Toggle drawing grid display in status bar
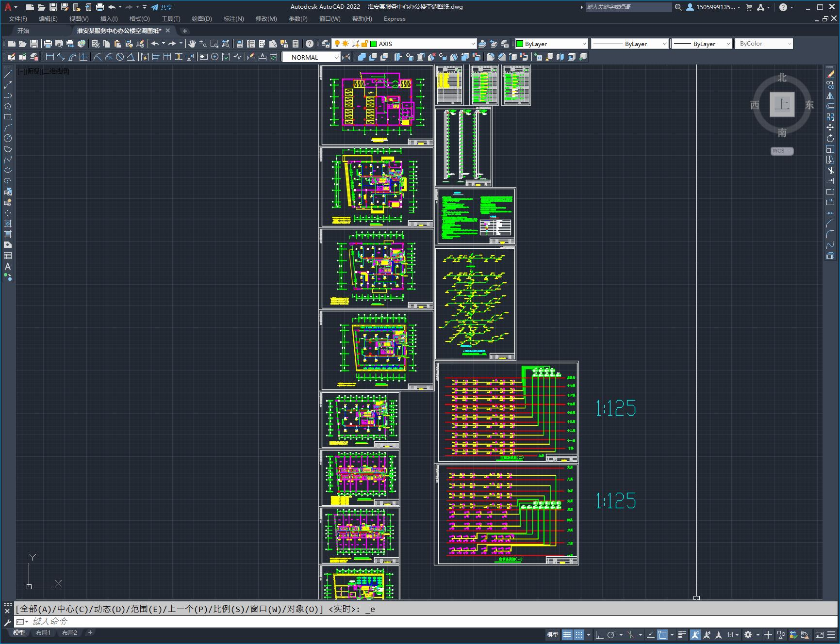 pos(567,634)
